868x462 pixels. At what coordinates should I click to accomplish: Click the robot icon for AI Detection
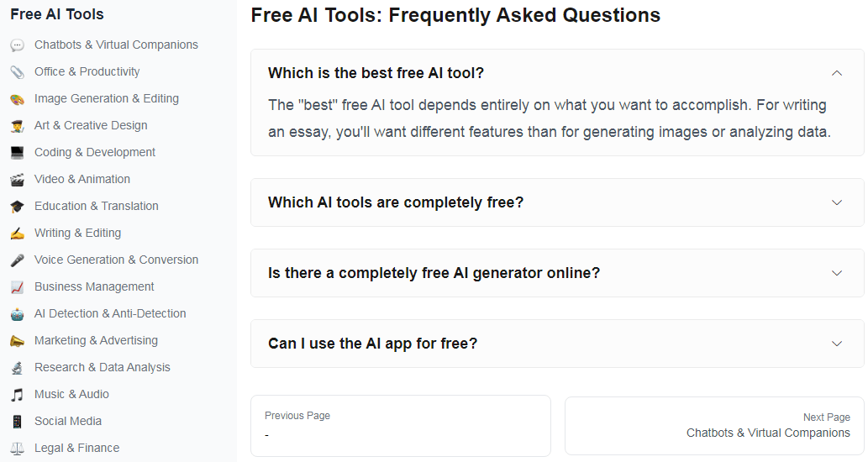tap(17, 314)
